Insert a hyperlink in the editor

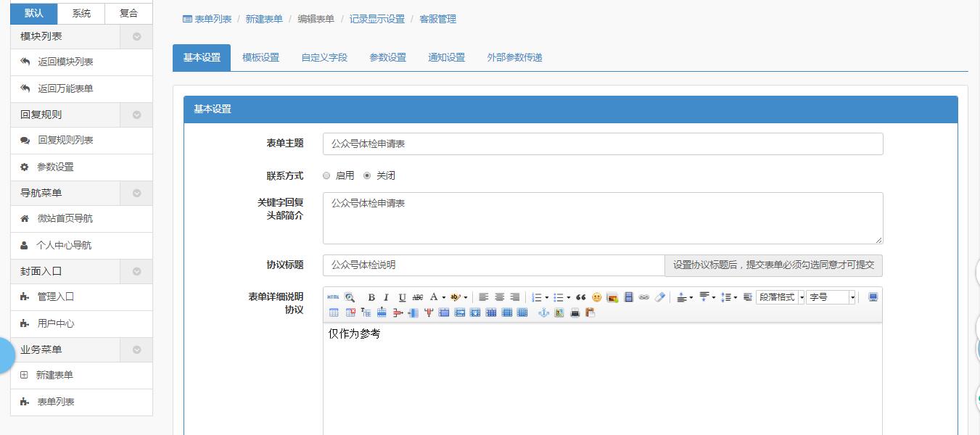pyautogui.click(x=643, y=297)
